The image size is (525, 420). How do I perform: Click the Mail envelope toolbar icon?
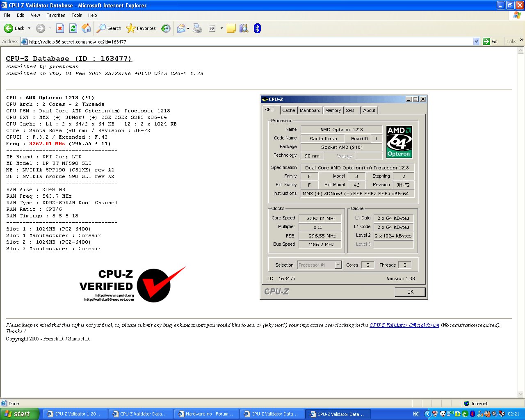(181, 28)
